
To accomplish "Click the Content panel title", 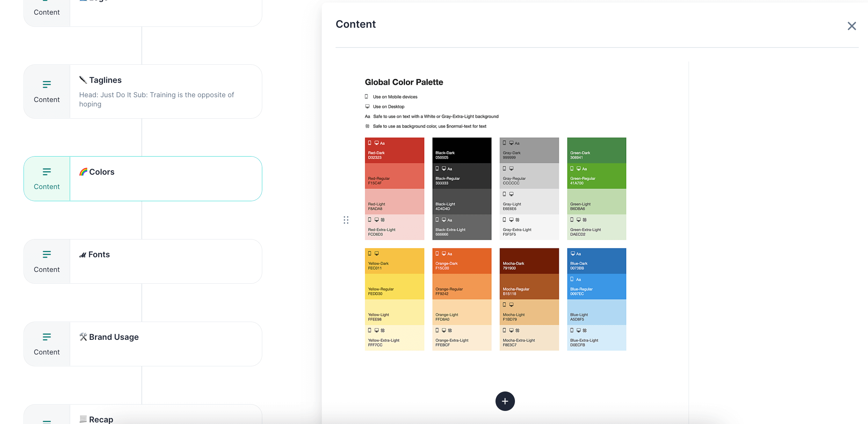I will click(355, 24).
